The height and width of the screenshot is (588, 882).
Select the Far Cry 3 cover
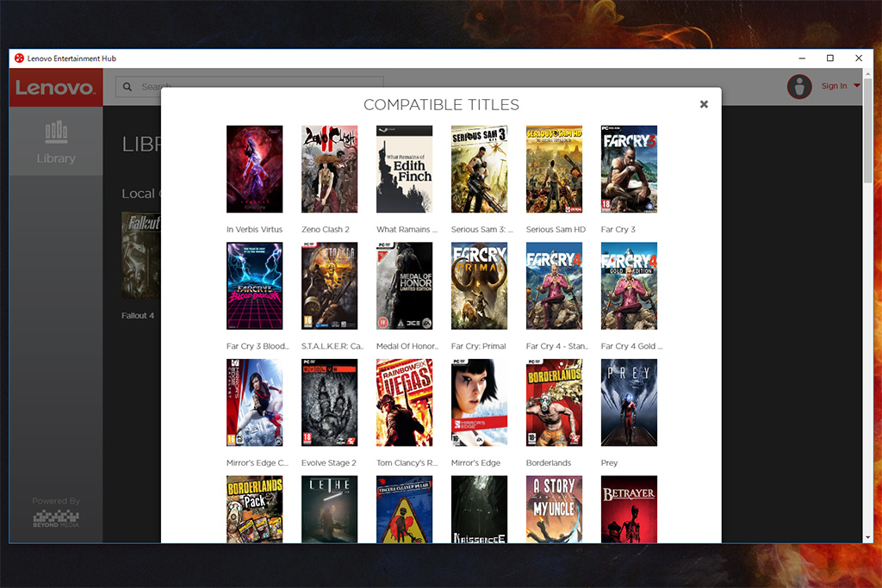[628, 170]
